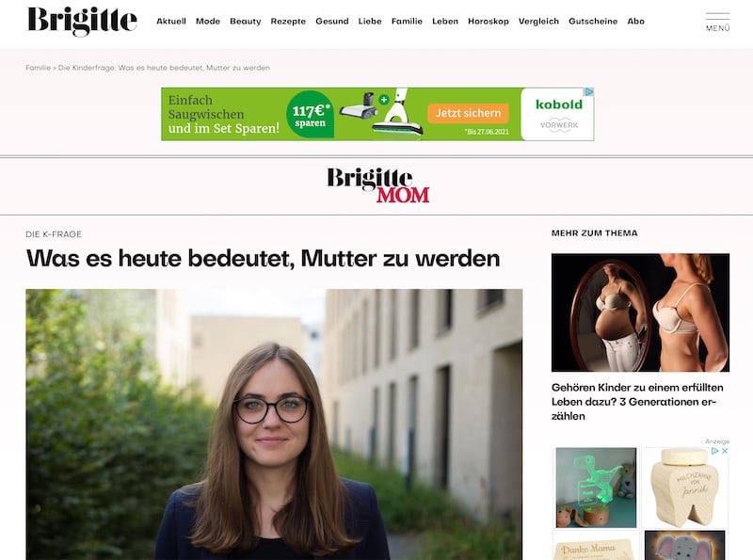Click AdChoices triangle on sidebar ad
The image size is (753, 560).
(x=714, y=451)
